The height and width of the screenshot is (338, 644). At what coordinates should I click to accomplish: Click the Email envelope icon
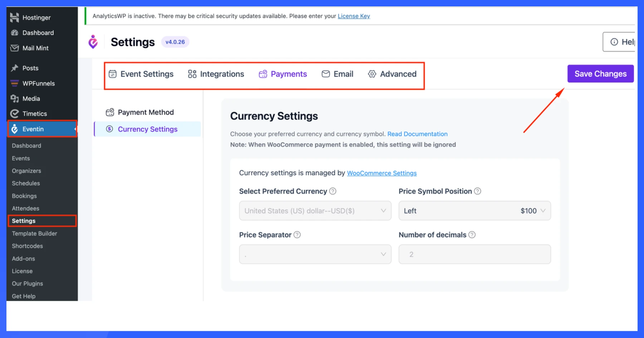(x=326, y=74)
